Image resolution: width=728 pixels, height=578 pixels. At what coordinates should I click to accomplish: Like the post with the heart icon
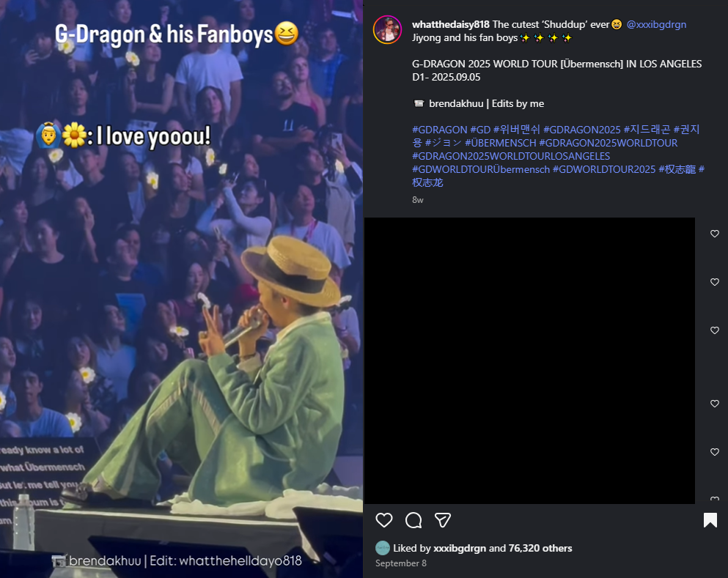point(384,520)
